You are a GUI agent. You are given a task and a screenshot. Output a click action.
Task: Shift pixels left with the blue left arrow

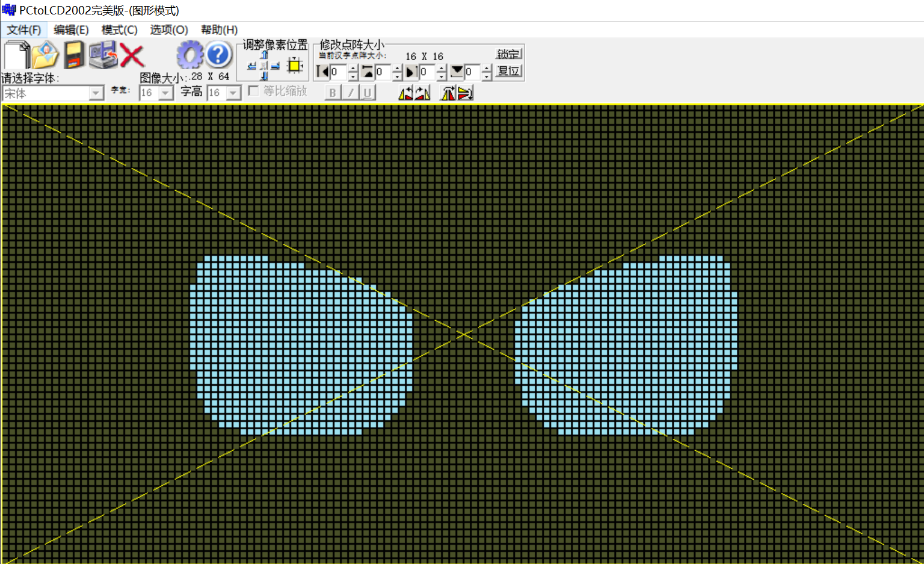[x=252, y=66]
